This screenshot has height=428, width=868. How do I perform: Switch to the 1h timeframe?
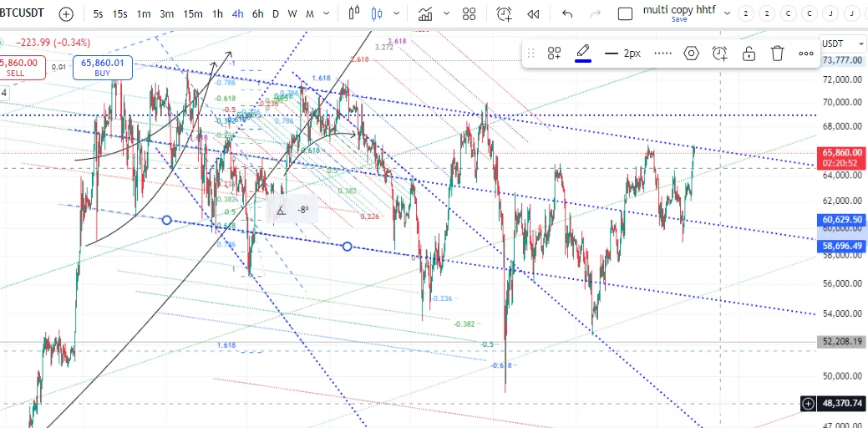point(217,14)
